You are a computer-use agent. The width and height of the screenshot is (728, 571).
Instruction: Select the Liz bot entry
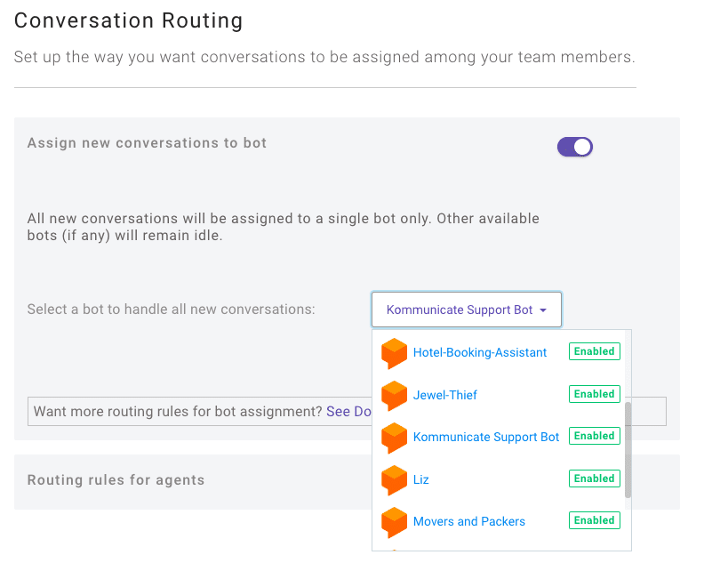click(x=420, y=479)
